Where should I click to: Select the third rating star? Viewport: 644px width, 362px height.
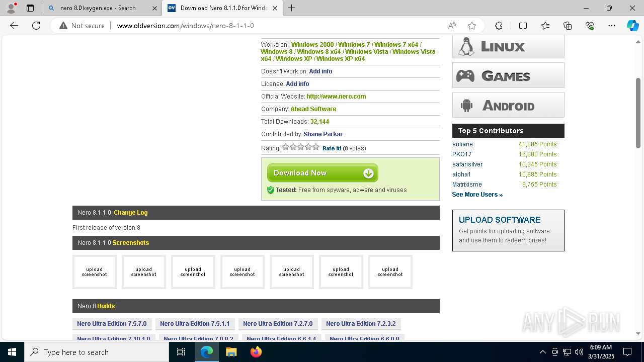point(301,147)
